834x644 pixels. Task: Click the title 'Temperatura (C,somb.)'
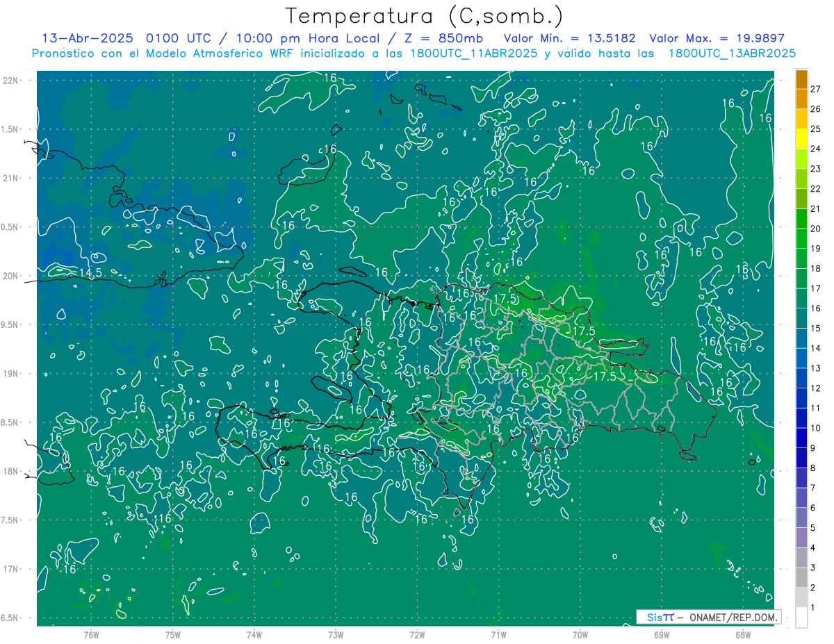point(425,15)
